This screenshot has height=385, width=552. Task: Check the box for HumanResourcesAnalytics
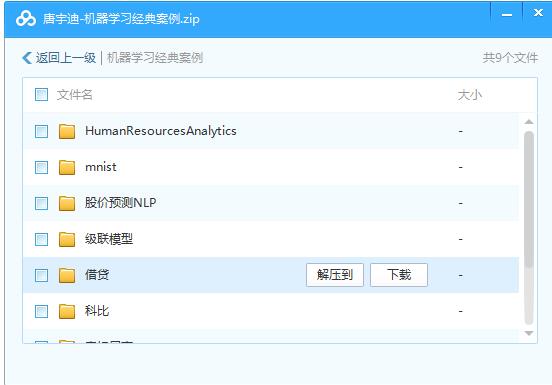41,131
